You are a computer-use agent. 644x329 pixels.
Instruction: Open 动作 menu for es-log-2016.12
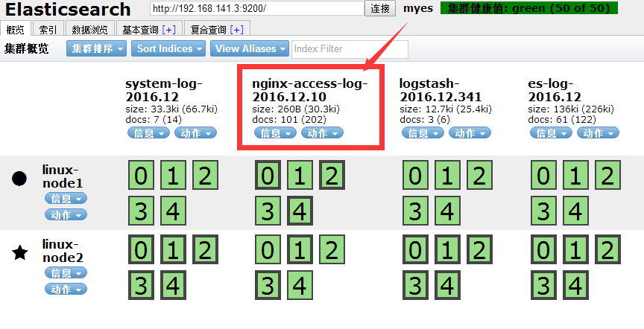tap(598, 133)
